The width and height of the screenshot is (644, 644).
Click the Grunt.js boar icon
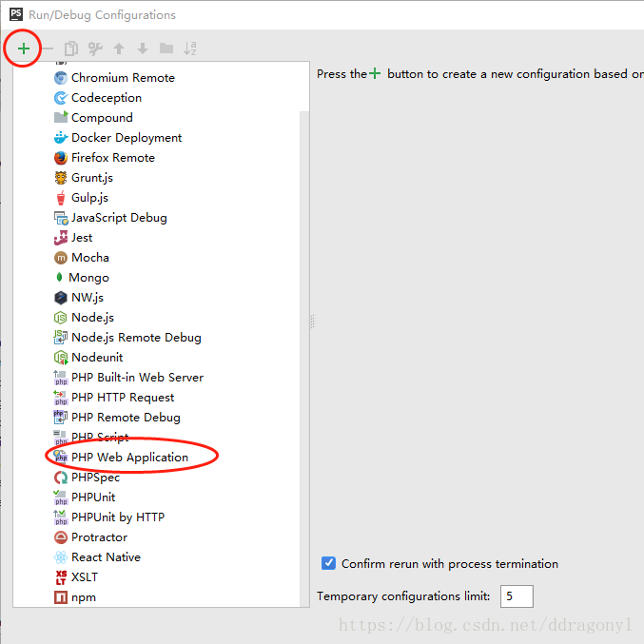[61, 178]
